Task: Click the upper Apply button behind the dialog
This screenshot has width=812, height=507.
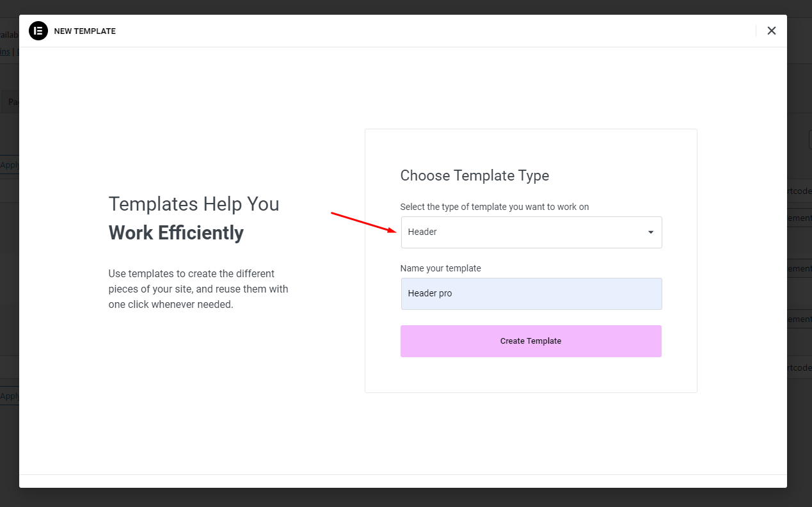Action: 9,165
